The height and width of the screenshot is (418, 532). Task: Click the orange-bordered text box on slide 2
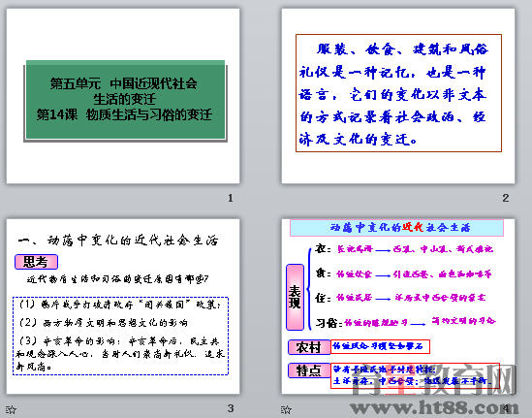(x=398, y=93)
